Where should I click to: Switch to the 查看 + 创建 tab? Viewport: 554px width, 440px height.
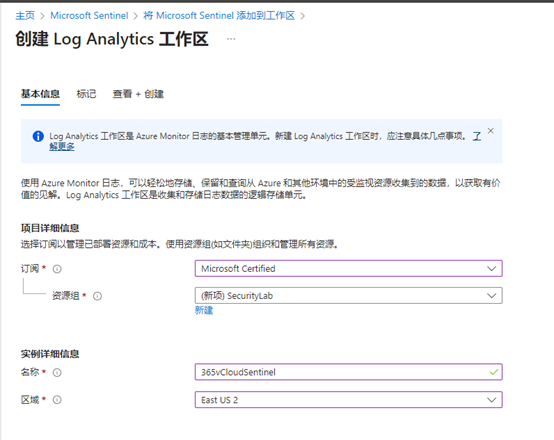tap(138, 94)
